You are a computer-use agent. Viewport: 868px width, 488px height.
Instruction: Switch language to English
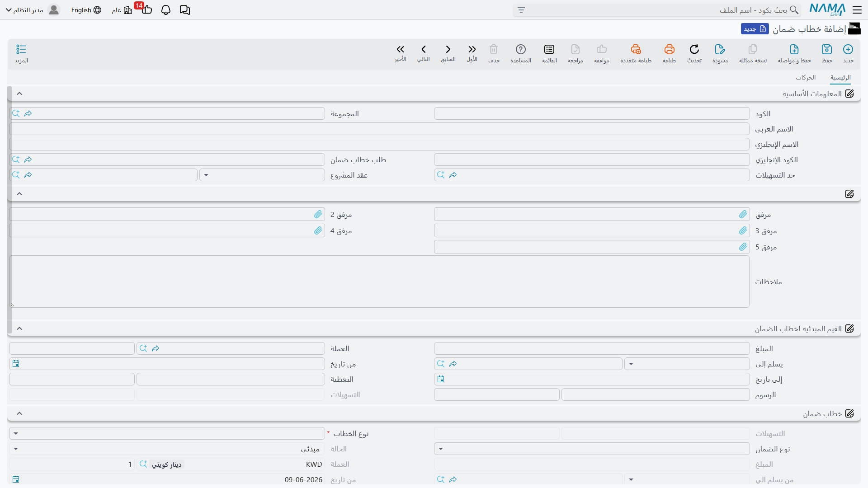click(86, 10)
